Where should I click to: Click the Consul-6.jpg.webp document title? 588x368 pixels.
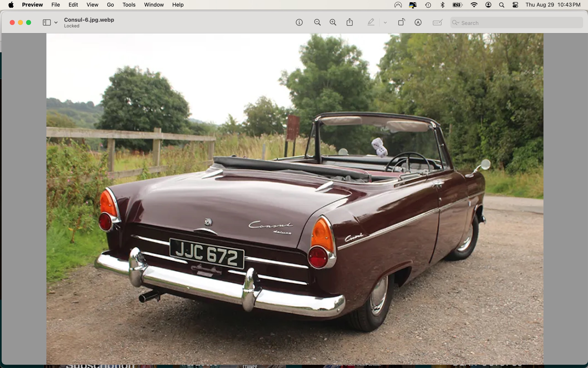89,20
